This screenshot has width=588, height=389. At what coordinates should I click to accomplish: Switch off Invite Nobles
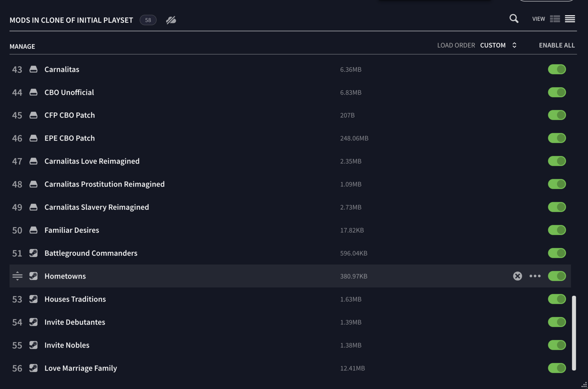[x=557, y=345]
